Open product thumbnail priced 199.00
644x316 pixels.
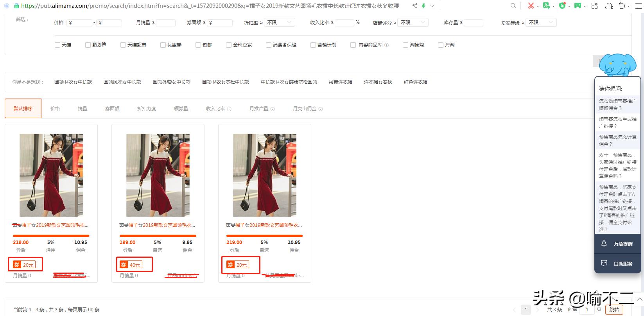coord(158,175)
